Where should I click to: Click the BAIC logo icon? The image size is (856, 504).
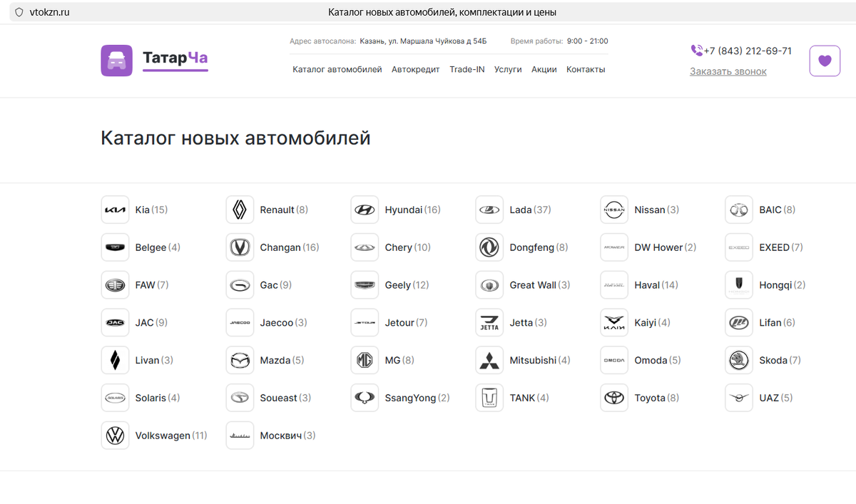739,210
